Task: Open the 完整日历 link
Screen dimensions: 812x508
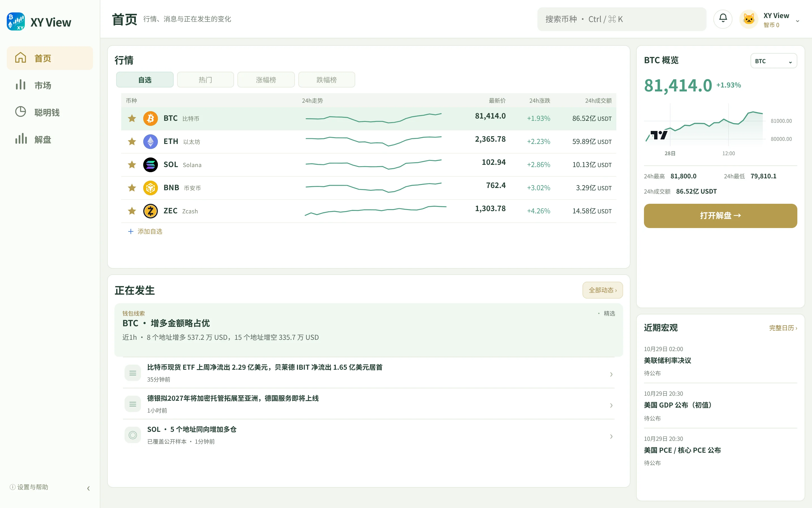Action: [783, 328]
